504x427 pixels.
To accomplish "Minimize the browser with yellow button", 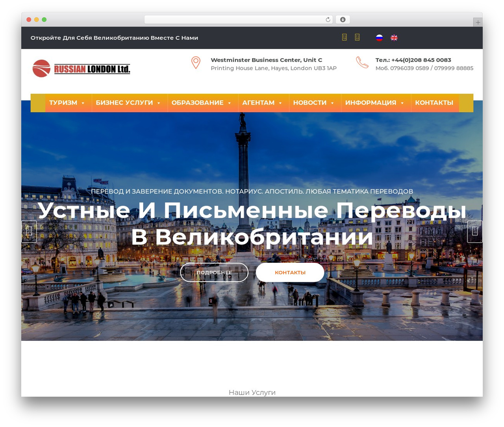I will coord(37,20).
